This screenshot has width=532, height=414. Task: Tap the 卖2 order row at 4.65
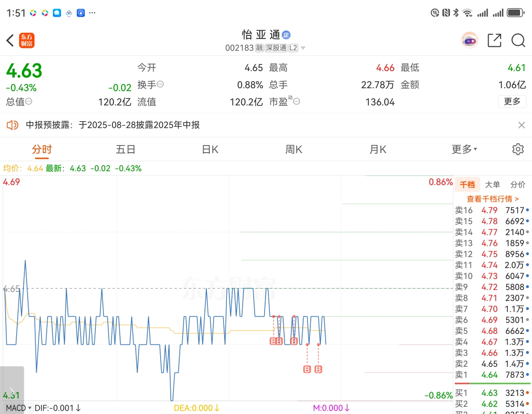492,364
